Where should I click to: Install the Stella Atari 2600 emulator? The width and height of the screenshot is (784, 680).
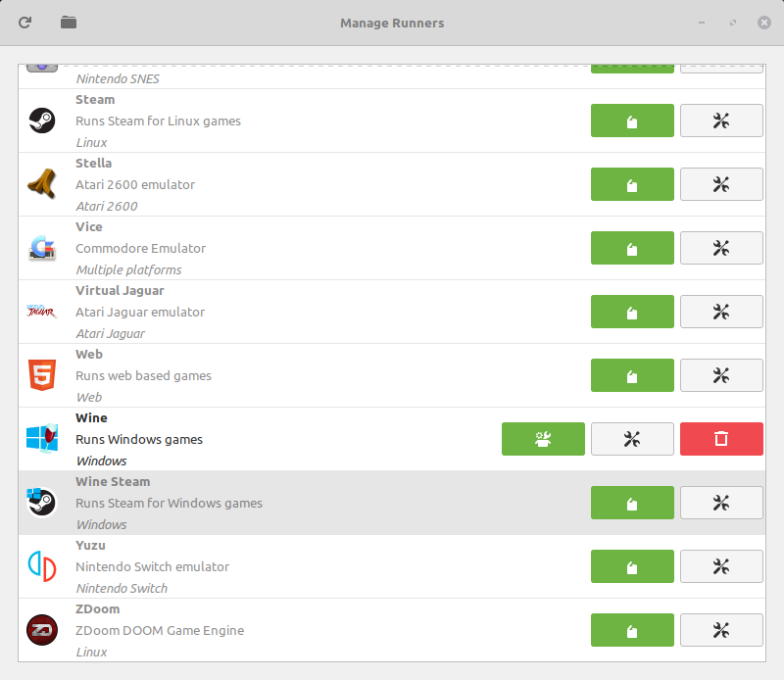click(632, 184)
